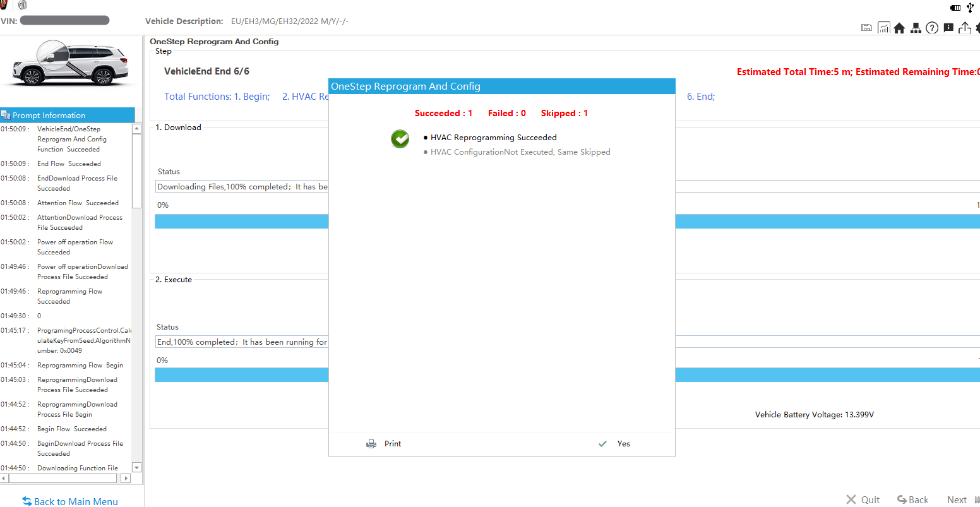Click the network topology icon
The width and height of the screenshot is (980, 507).
click(x=916, y=28)
